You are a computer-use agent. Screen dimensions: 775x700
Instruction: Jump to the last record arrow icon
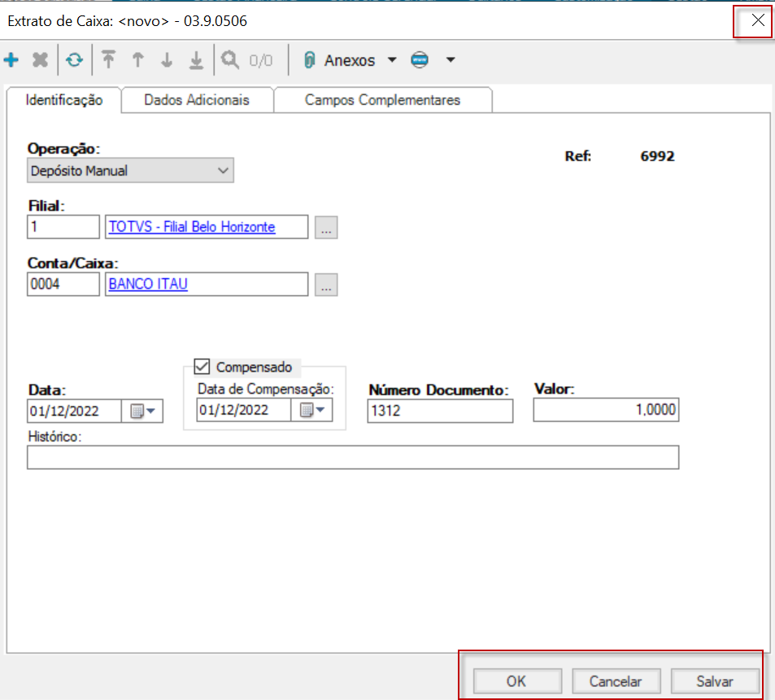click(196, 60)
